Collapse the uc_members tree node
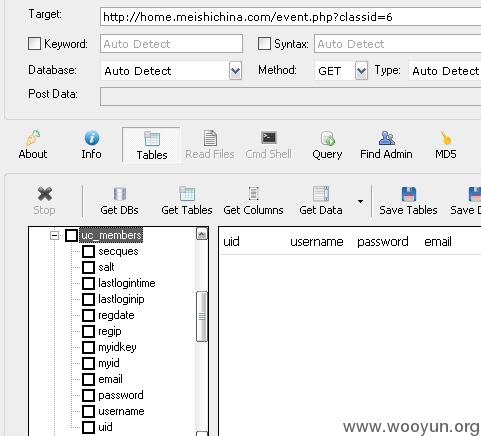481x436 pixels. [x=54, y=236]
